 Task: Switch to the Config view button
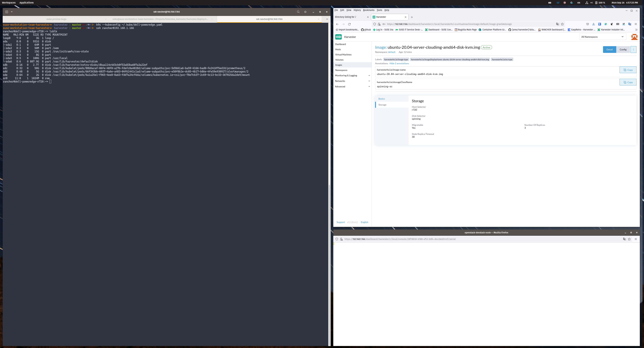coord(623,50)
